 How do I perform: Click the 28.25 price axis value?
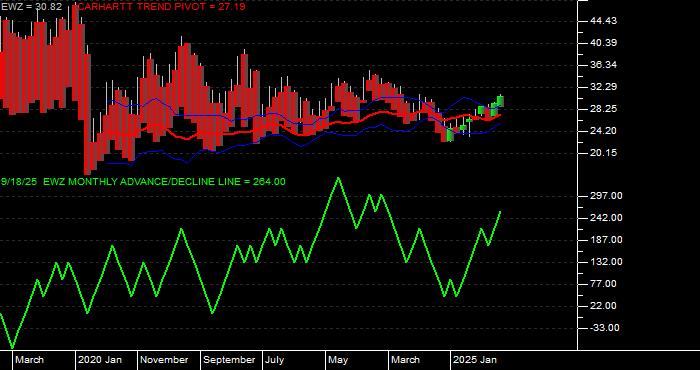click(x=603, y=109)
